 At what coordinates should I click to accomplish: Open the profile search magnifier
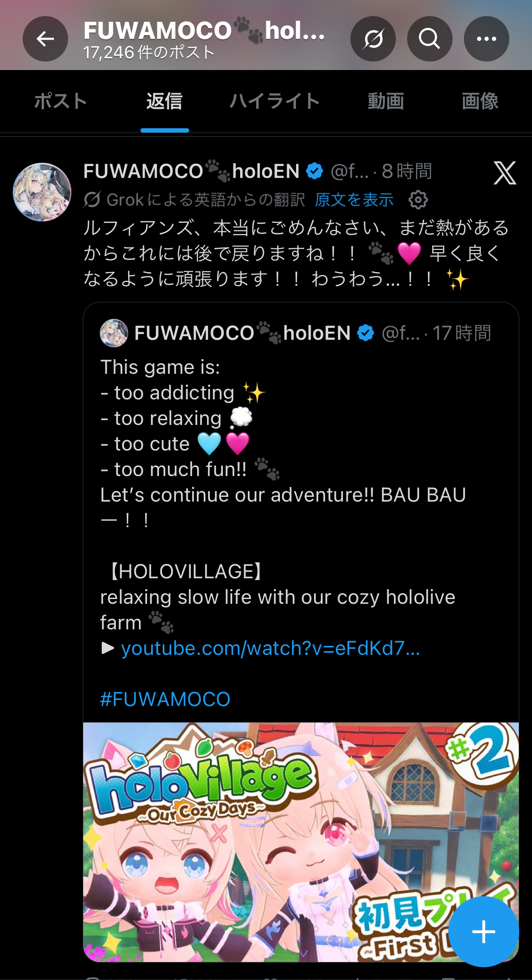tap(430, 39)
